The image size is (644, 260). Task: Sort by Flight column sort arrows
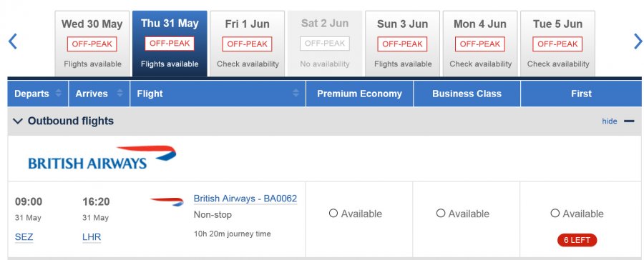296,93
